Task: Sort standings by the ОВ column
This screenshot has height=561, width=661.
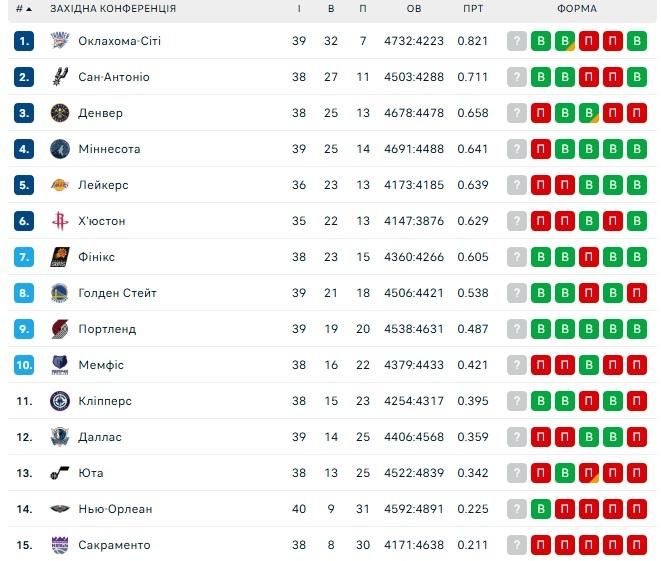Action: pyautogui.click(x=414, y=9)
